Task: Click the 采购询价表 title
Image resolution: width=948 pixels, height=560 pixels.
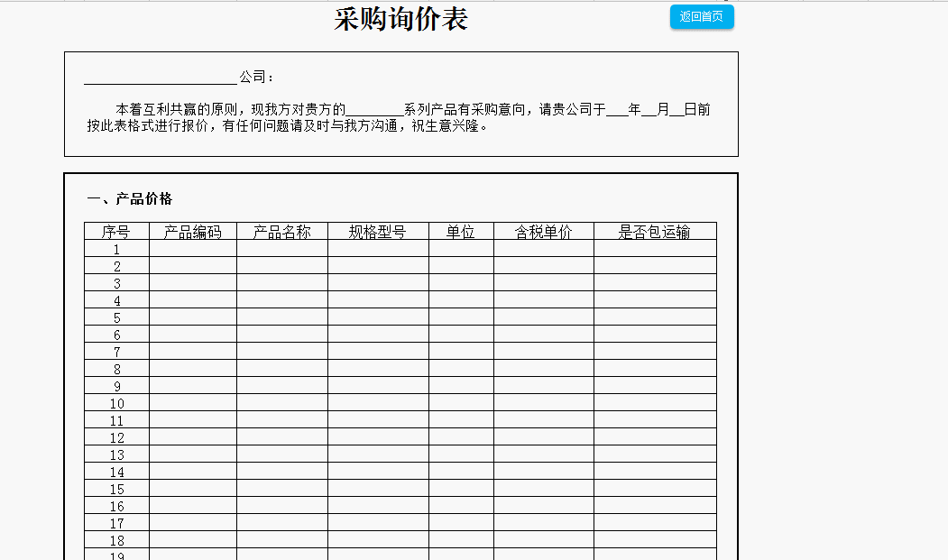Action: (400, 19)
